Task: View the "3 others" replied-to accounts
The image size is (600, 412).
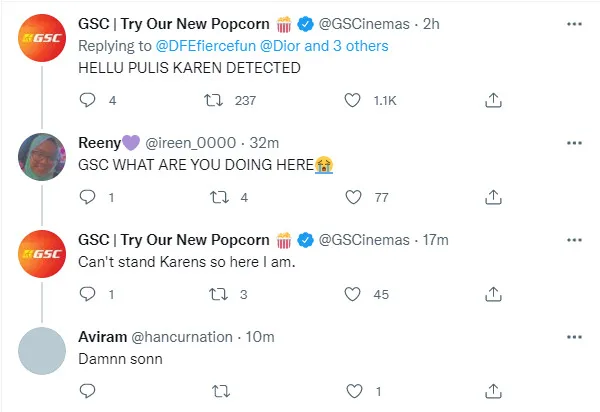Action: click(x=355, y=46)
